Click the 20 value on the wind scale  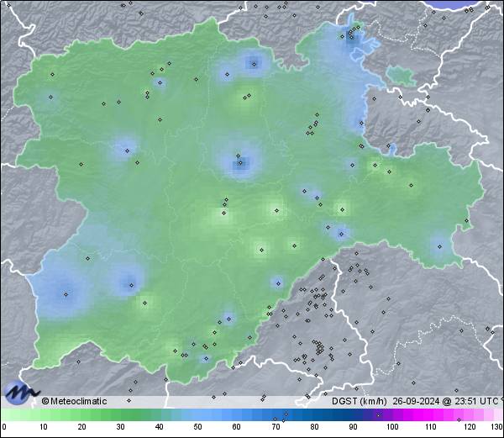82,427
